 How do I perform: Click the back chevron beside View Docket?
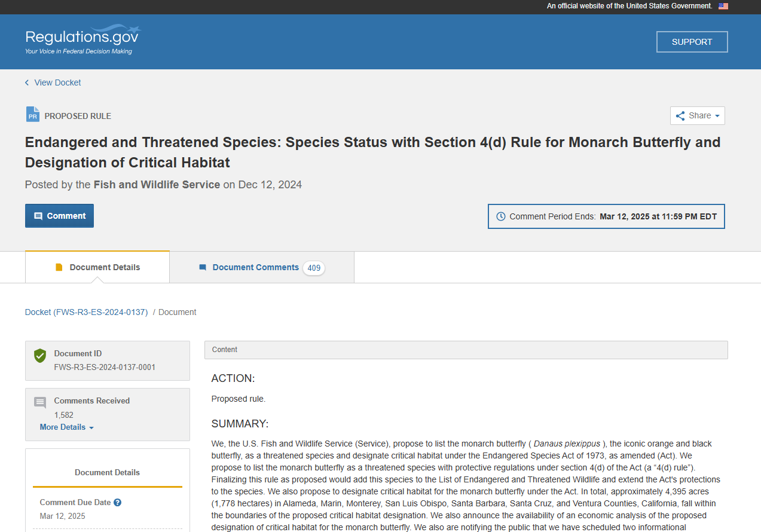(x=27, y=82)
